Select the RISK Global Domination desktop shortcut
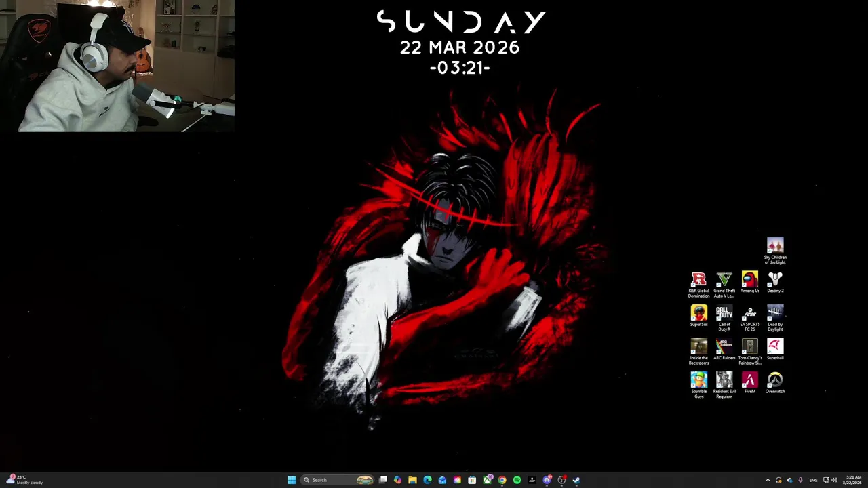This screenshot has width=868, height=488. click(x=698, y=285)
